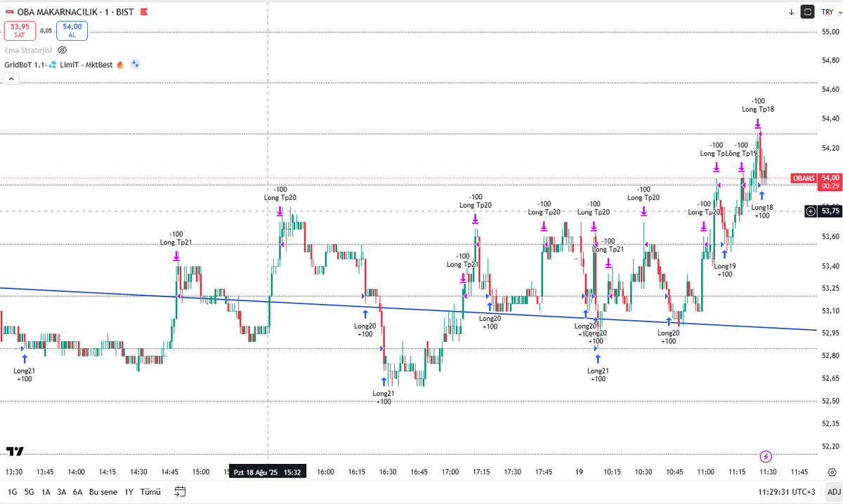Click the Long19 +100 entry label

725,270
